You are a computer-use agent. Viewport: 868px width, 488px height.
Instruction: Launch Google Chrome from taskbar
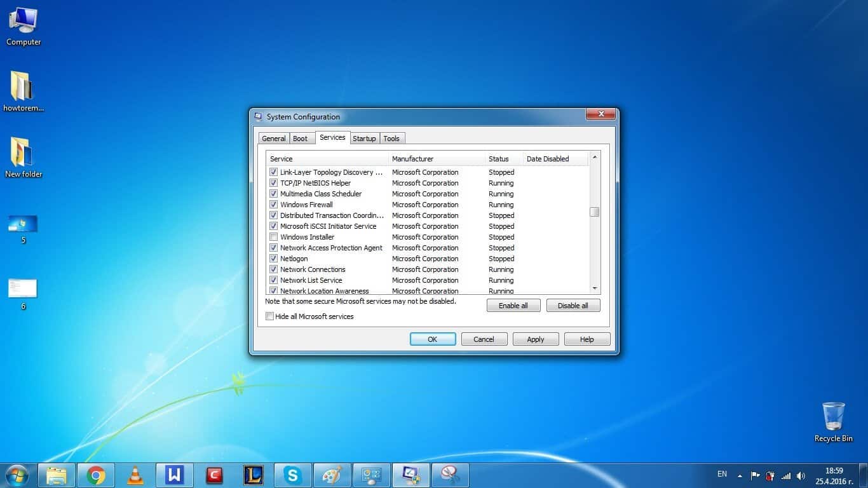tap(96, 475)
